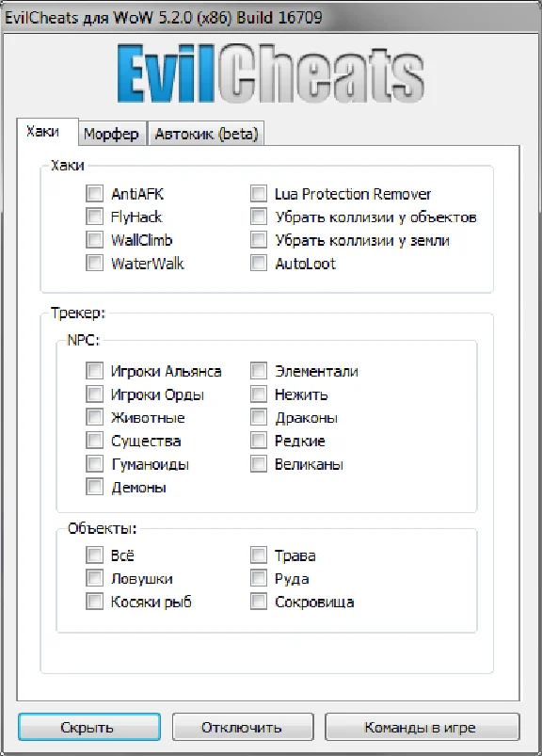Check the Драконы checkbox

pyautogui.click(x=259, y=417)
